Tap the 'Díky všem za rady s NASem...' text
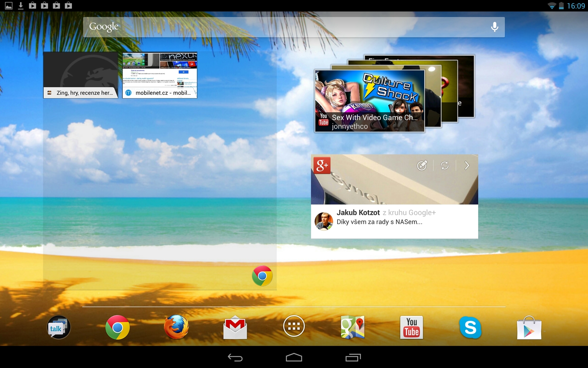Screen dimensions: 588x368 379,222
